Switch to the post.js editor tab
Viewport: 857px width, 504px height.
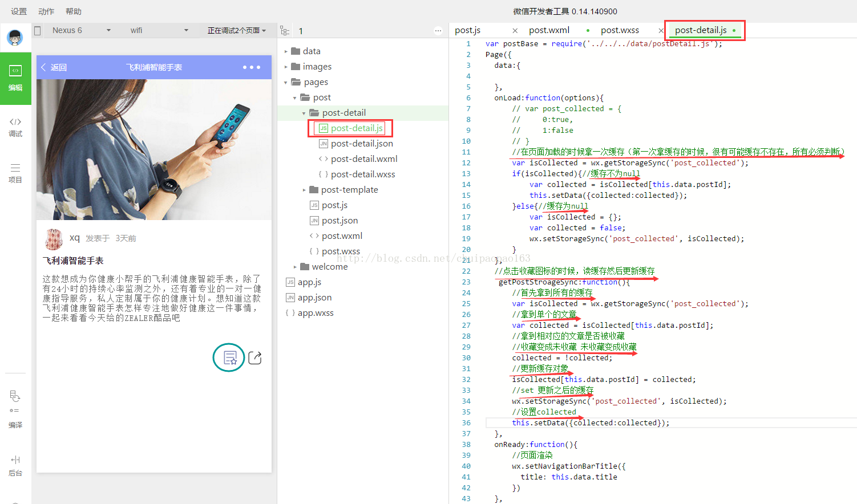click(468, 30)
